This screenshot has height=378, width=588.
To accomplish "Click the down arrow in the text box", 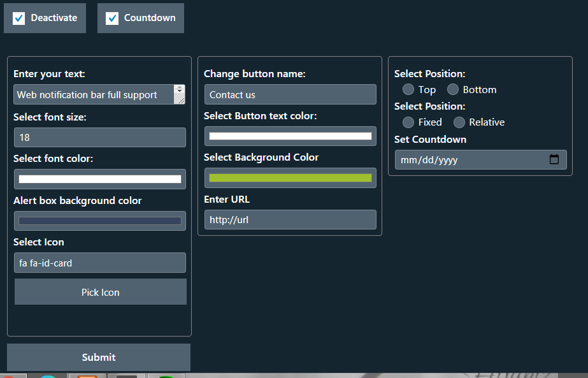I will coord(179,91).
